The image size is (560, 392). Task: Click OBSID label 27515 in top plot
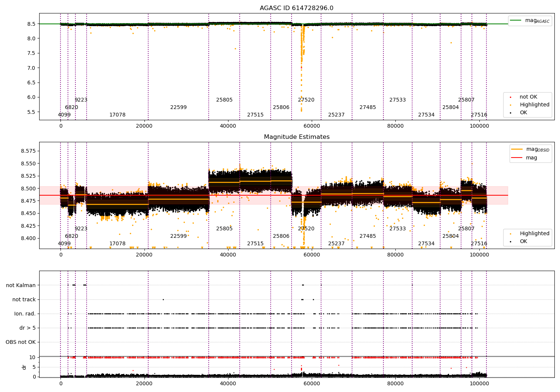(255, 115)
